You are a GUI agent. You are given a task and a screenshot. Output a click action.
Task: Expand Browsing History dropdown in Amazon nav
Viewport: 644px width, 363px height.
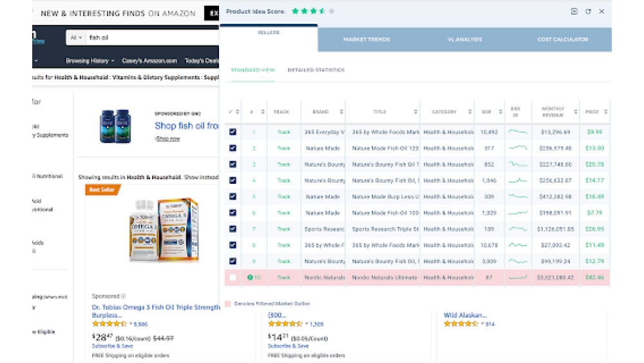90,61
